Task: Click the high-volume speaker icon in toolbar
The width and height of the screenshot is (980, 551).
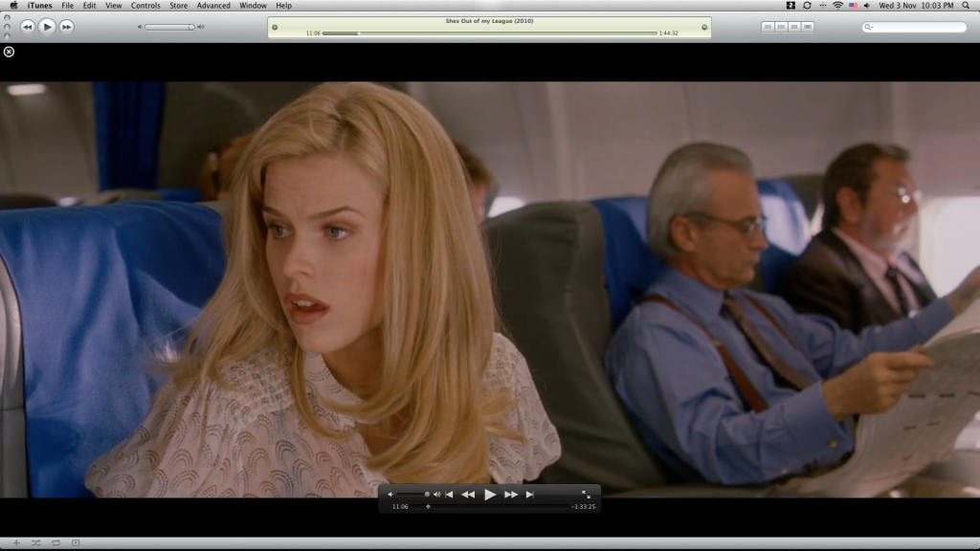Action: [201, 27]
